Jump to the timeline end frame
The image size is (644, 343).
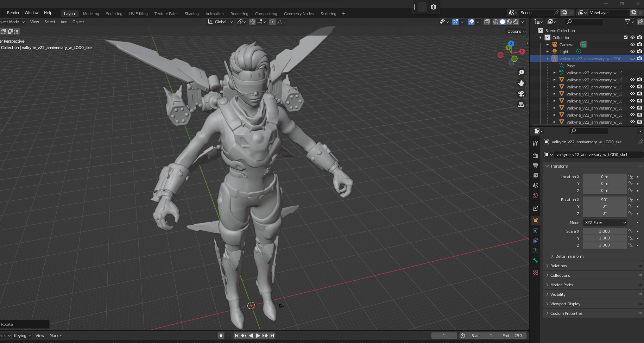point(272,336)
